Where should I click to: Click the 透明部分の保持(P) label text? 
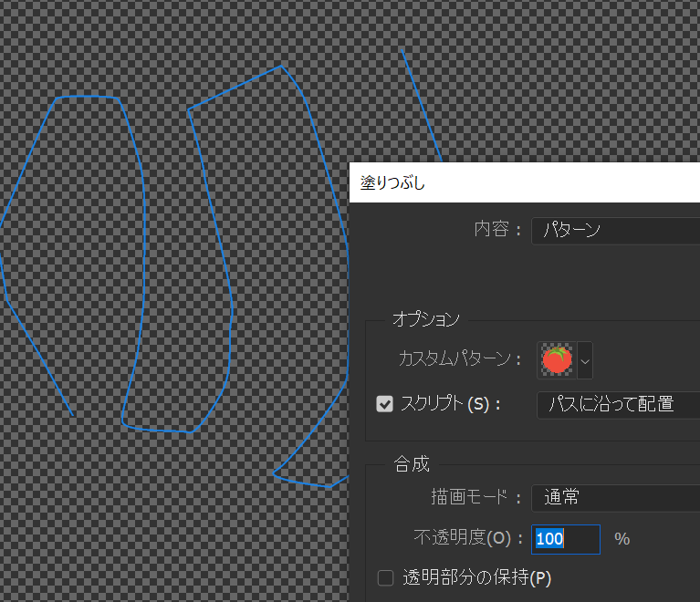477,577
